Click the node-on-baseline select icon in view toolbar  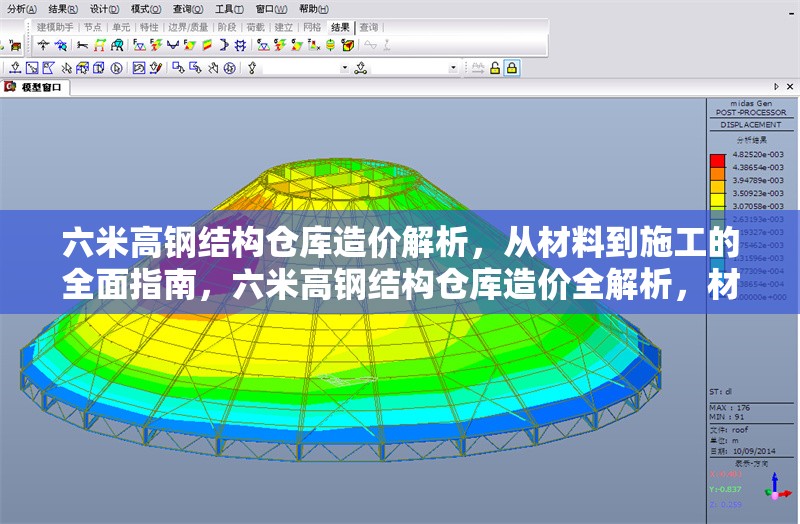[x=15, y=68]
